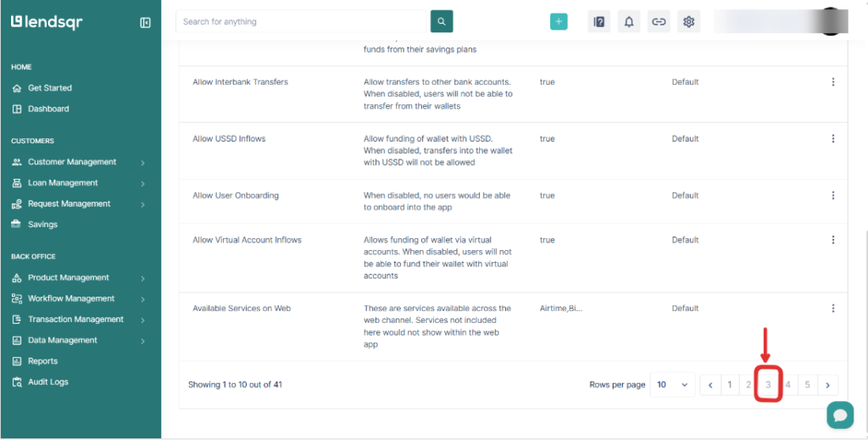The width and height of the screenshot is (868, 440).
Task: Click the Dashboard grid icon
Action: (17, 109)
